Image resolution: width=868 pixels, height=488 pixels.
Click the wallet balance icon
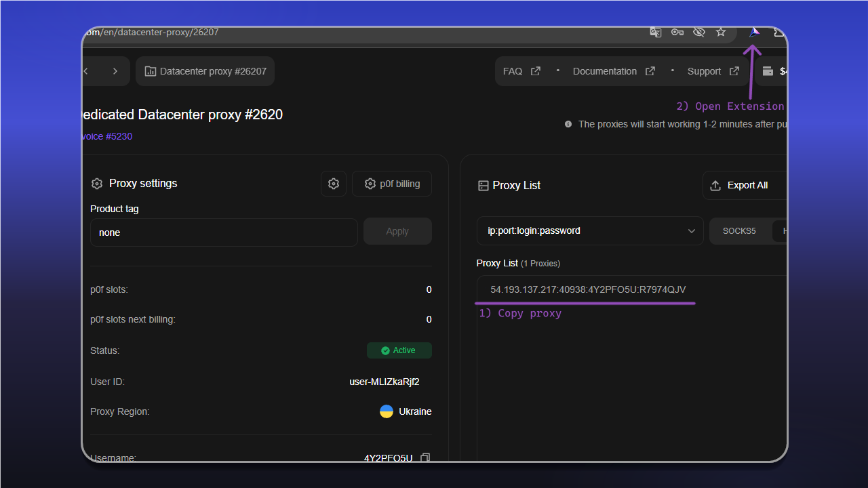768,71
